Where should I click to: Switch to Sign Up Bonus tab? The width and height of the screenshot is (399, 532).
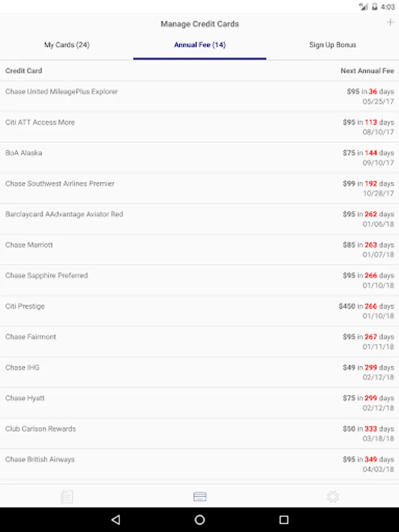click(332, 45)
